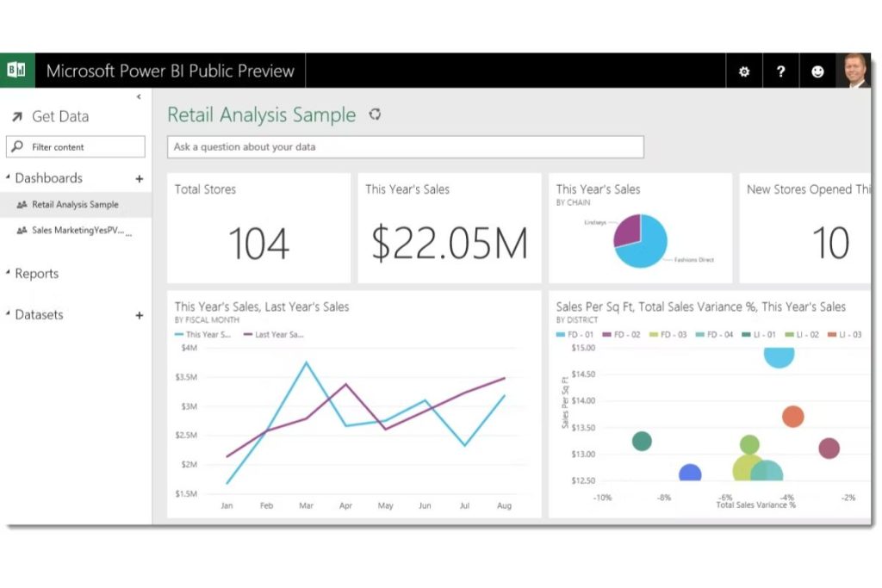This screenshot has height=588, width=882.
Task: Click This Year's Sales, Last Year's Sales title
Action: pyautogui.click(x=262, y=306)
